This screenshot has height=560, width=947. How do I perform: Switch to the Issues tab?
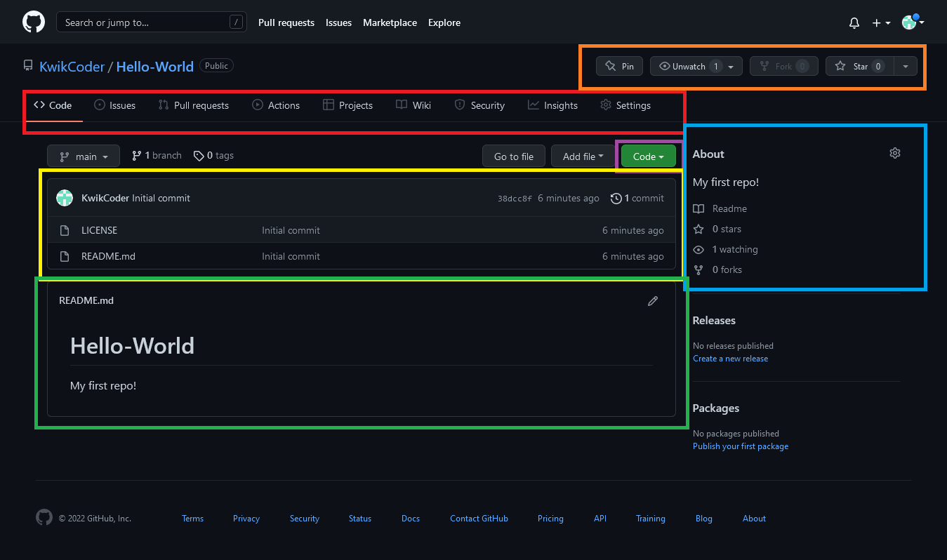coord(115,105)
